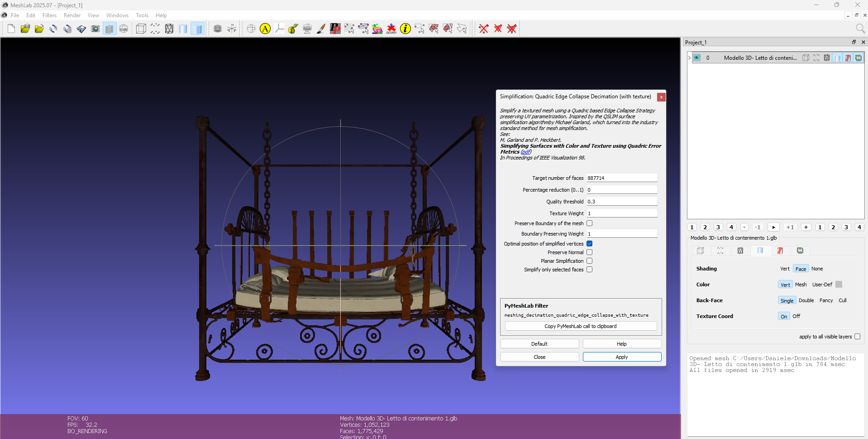This screenshot has width=868, height=439.
Task: Set Shading to None
Action: 817,269
